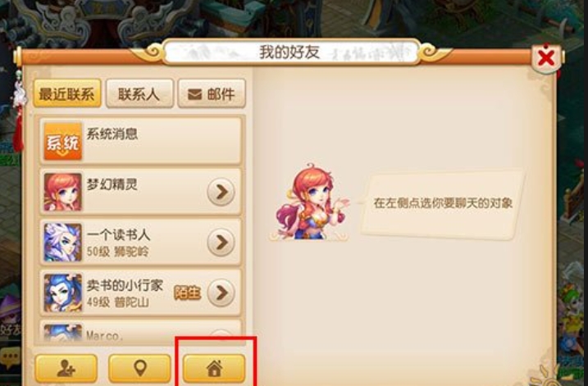Viewport: 588px width, 386px height.
Task: Open the location pin button
Action: click(x=139, y=369)
